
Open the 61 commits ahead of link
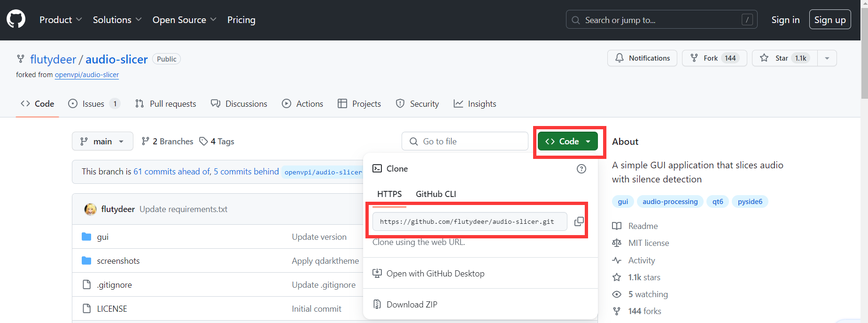click(x=172, y=172)
